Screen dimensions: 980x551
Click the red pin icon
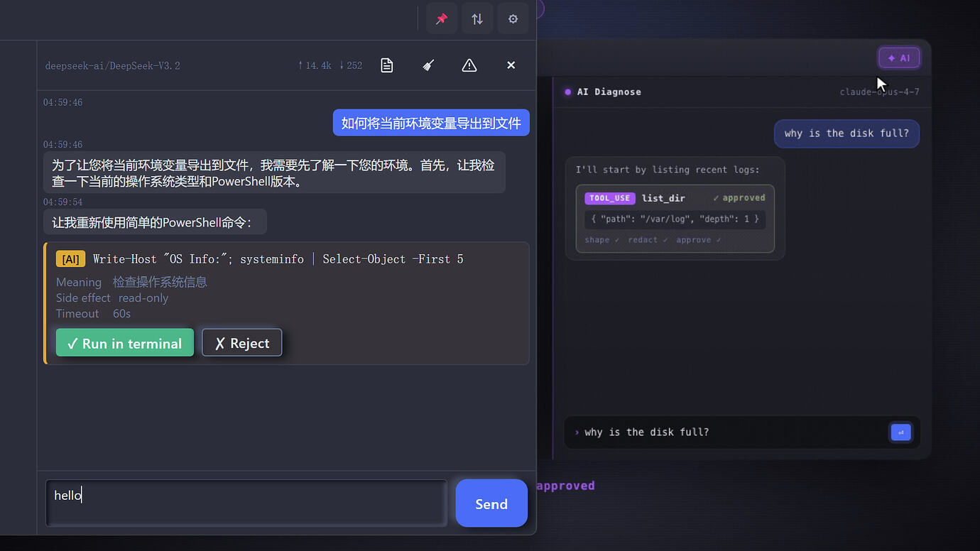442,19
